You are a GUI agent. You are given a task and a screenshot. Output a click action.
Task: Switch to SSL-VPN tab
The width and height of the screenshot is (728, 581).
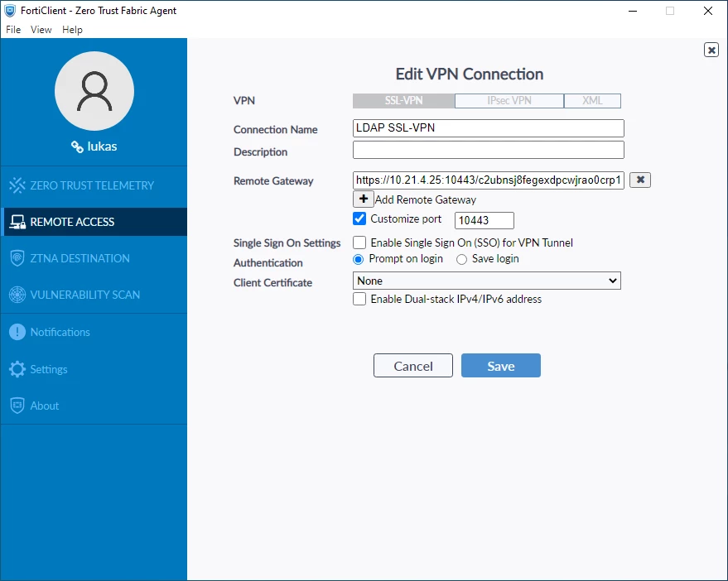(x=403, y=101)
